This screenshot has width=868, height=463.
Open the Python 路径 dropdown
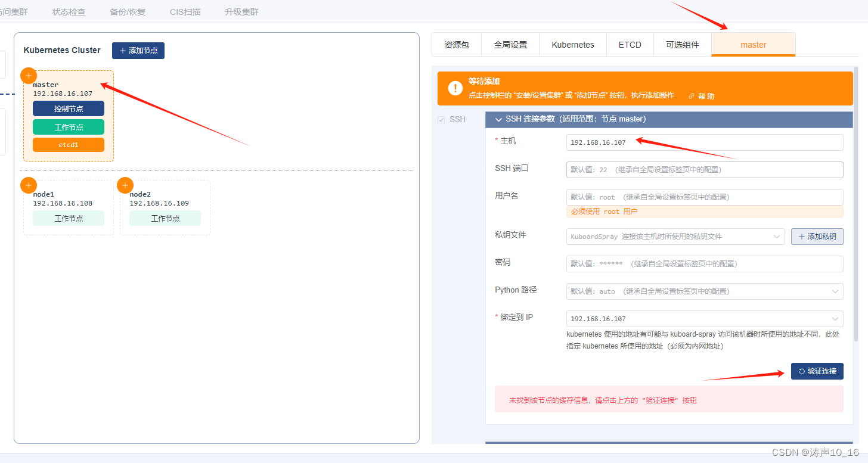point(705,291)
